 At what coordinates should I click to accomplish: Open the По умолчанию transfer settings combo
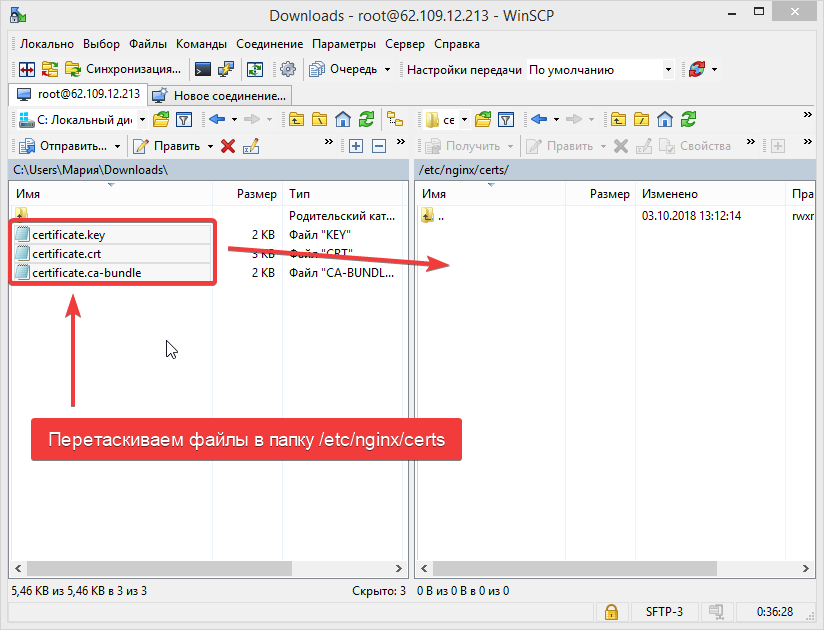point(600,69)
